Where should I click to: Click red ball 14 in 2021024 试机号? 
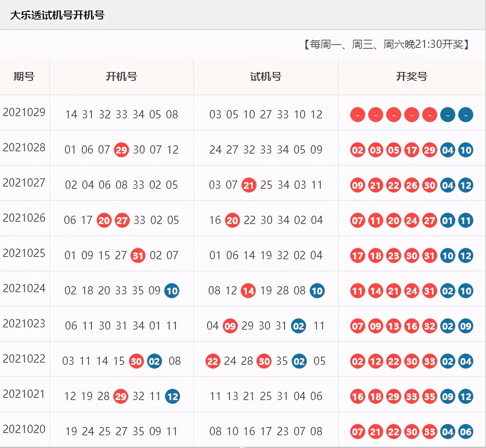tap(248, 291)
